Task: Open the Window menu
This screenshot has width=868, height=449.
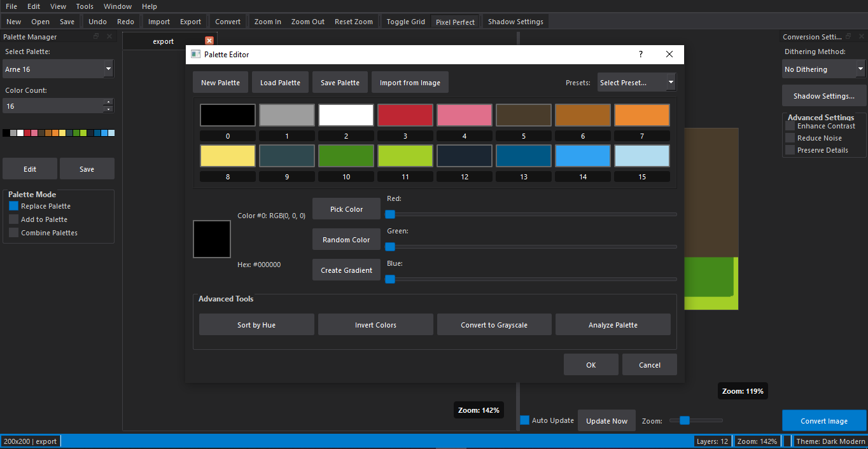Action: click(x=118, y=6)
